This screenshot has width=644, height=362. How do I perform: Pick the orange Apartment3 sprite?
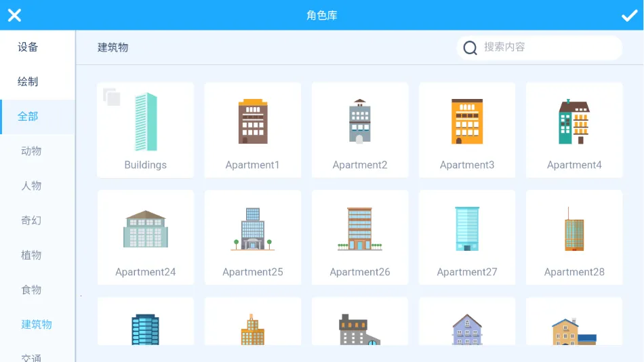point(467,130)
